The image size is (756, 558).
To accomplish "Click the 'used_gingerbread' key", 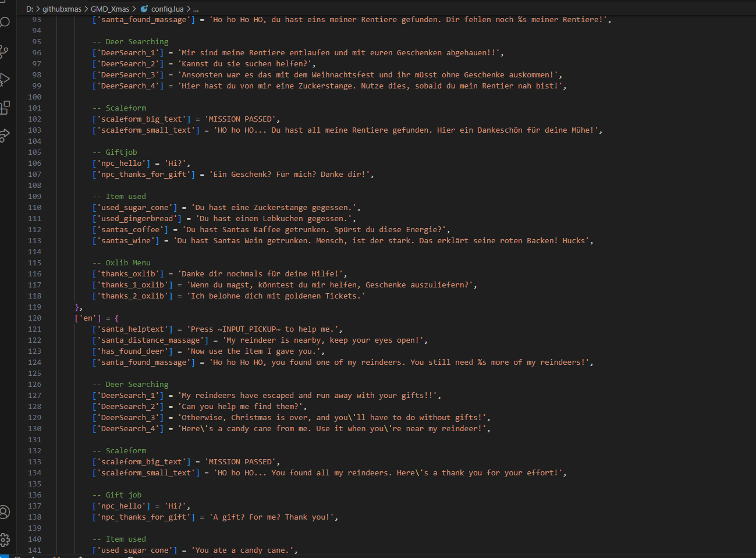I will (x=137, y=219).
